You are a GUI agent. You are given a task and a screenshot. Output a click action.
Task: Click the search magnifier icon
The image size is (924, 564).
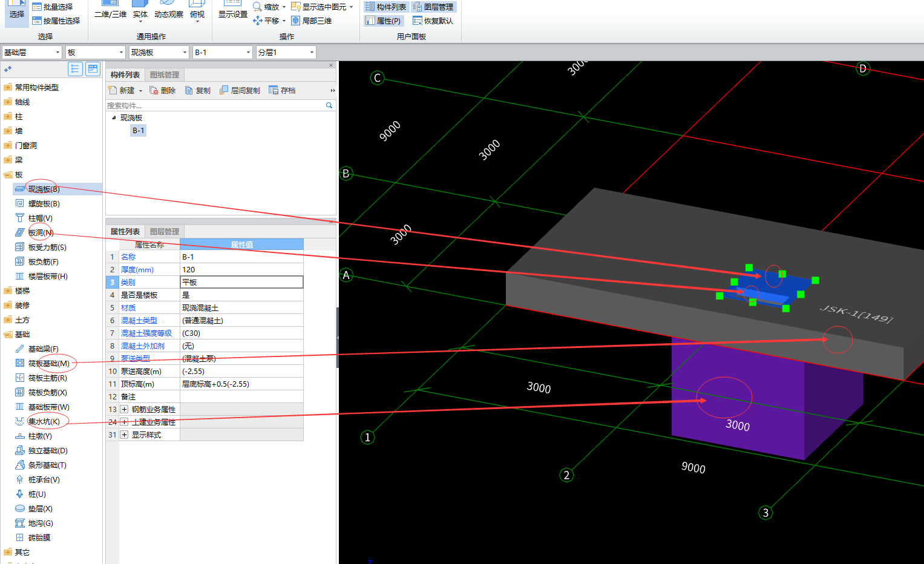tap(329, 105)
